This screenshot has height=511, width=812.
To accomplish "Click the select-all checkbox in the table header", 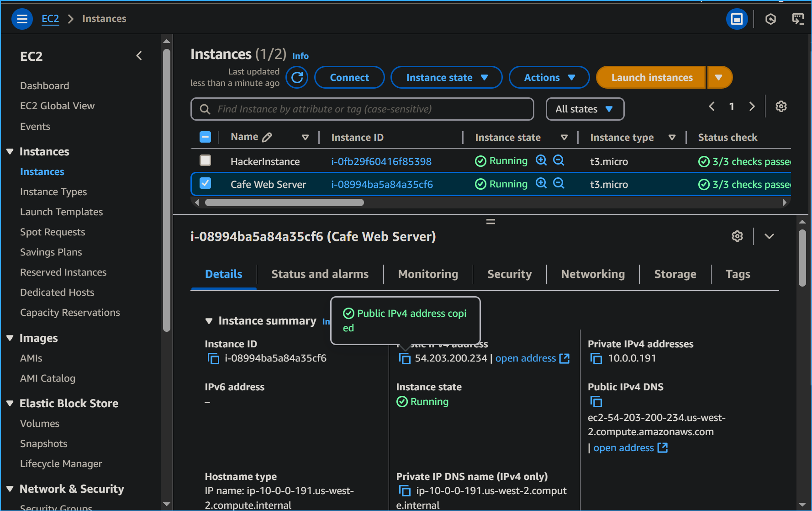I will tap(205, 137).
